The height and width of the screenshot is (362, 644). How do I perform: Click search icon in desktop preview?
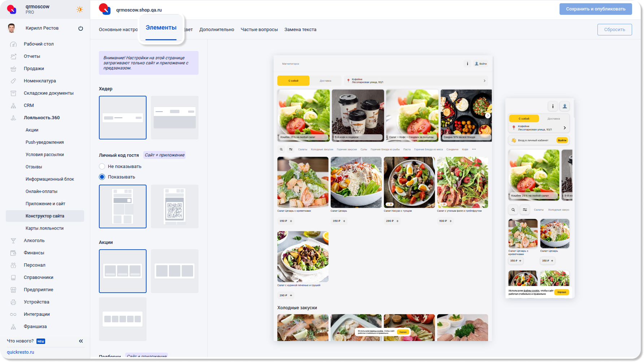pos(281,149)
